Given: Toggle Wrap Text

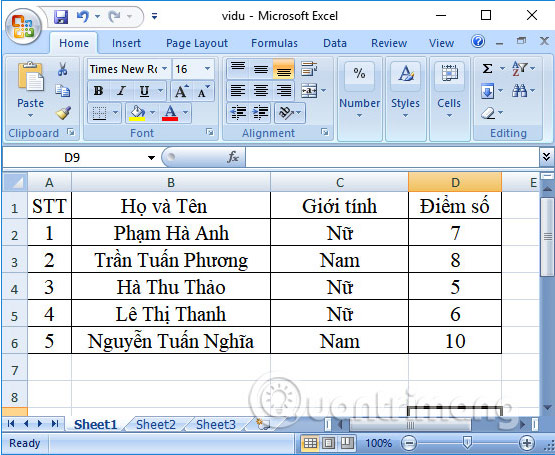Looking at the screenshot, I should pyautogui.click(x=309, y=69).
